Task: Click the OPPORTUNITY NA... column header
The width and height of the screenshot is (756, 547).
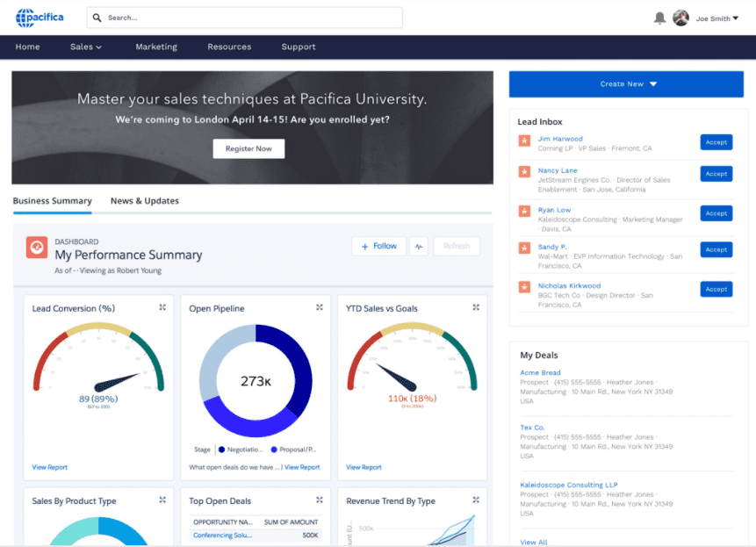Action: click(x=223, y=522)
